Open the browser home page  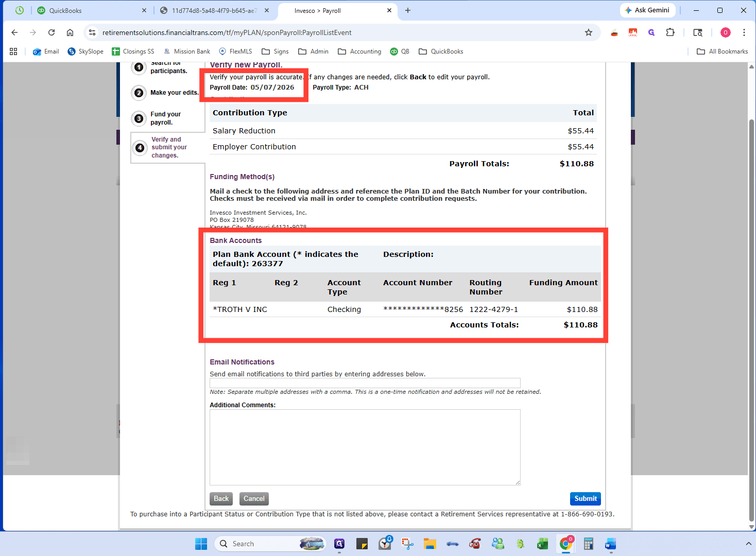(70, 32)
